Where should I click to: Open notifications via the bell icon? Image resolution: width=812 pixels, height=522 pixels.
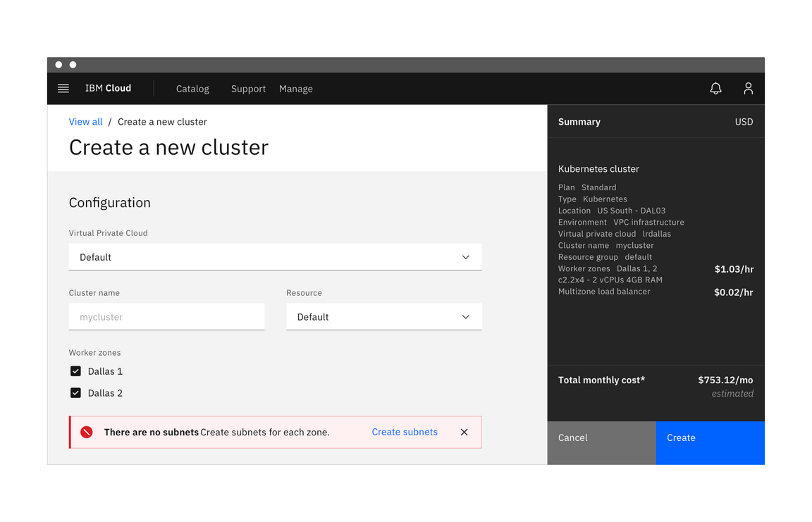715,88
